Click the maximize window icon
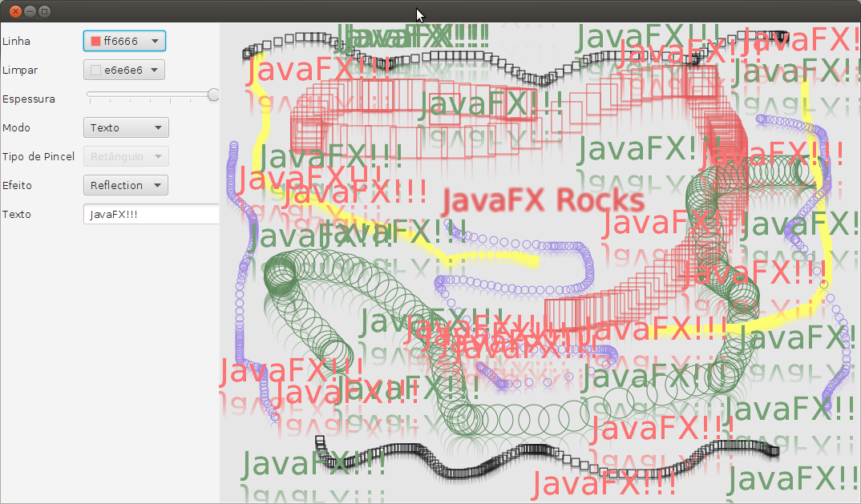This screenshot has height=504, width=861. (44, 11)
